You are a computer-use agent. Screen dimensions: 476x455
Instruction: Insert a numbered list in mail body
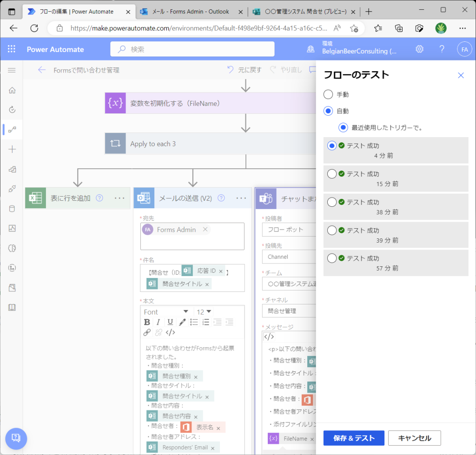point(206,322)
